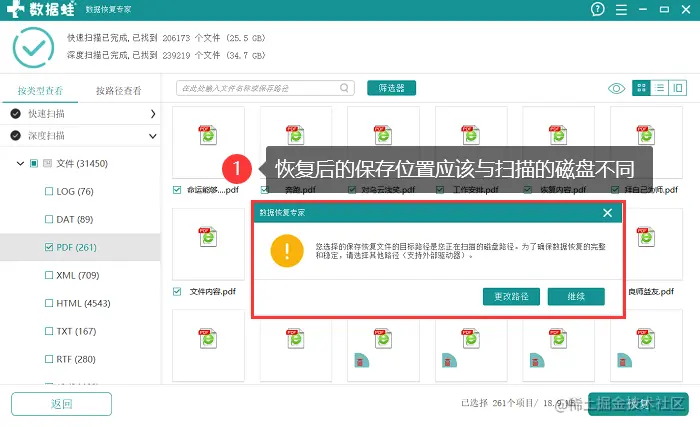Screen dimensions: 700x427
Task: Select the XML (709) tree row label
Action: (78, 276)
